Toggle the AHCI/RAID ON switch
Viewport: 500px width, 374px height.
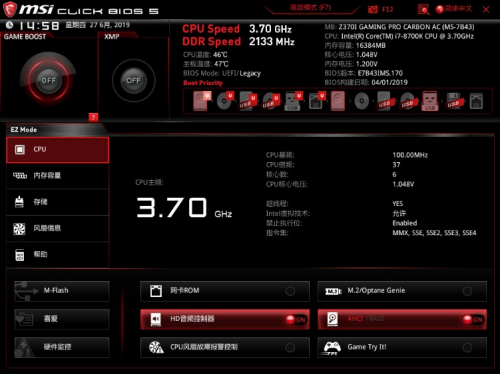pyautogui.click(x=473, y=319)
